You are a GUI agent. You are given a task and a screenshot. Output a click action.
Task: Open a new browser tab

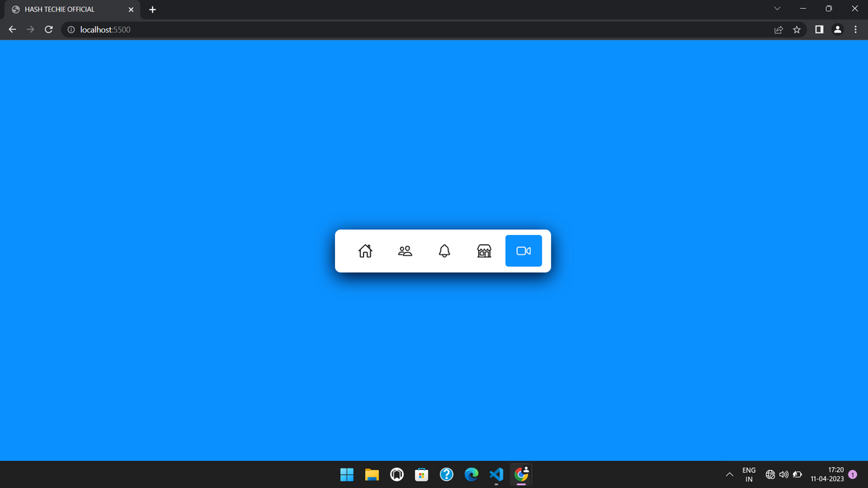click(x=153, y=10)
